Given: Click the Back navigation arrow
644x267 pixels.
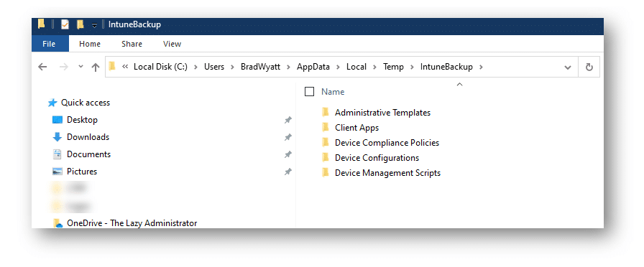Looking at the screenshot, I should (x=42, y=67).
